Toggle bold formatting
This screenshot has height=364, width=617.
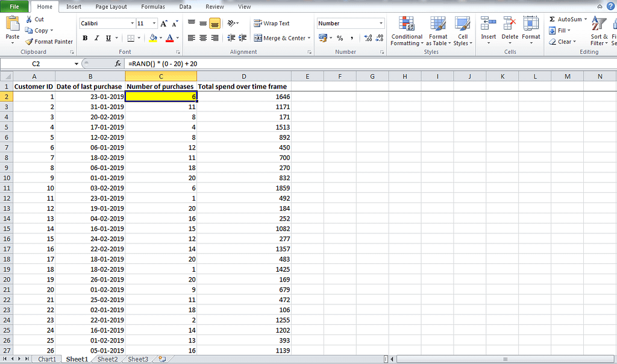click(x=85, y=38)
